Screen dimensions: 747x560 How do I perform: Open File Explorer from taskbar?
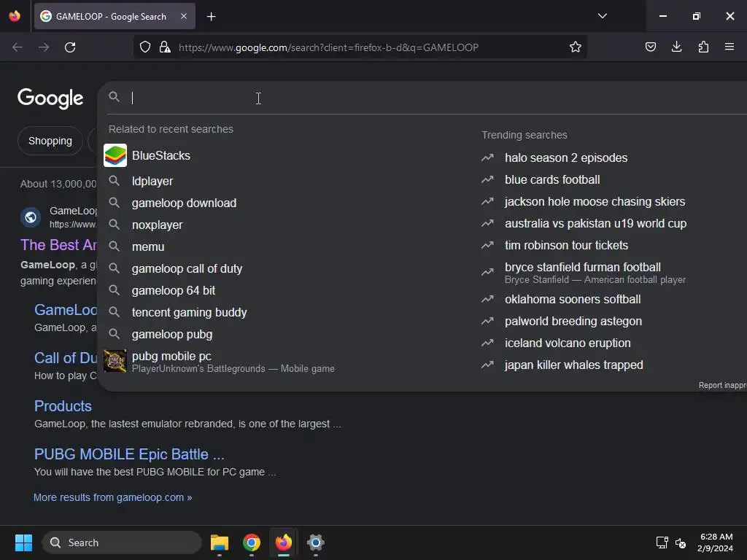(220, 542)
